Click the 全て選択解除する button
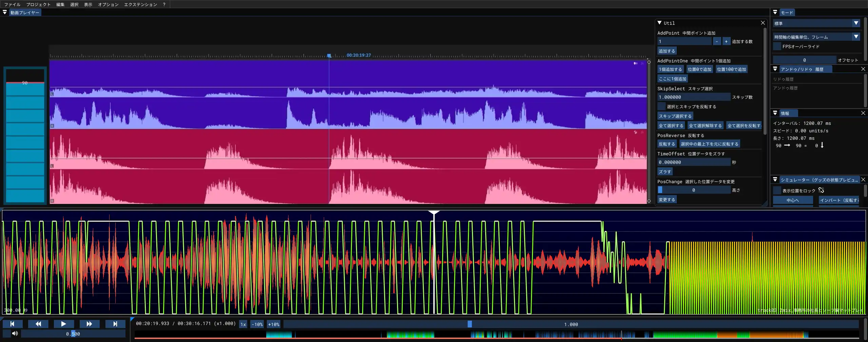The width and height of the screenshot is (868, 342). tap(705, 126)
